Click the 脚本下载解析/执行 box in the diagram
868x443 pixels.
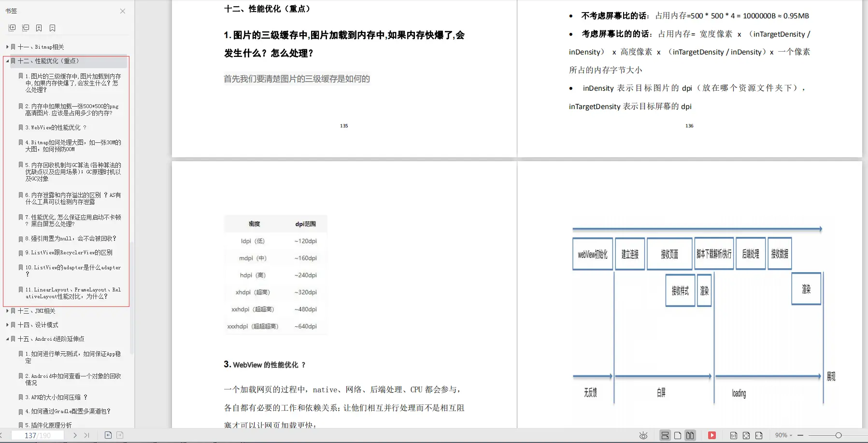coord(714,253)
